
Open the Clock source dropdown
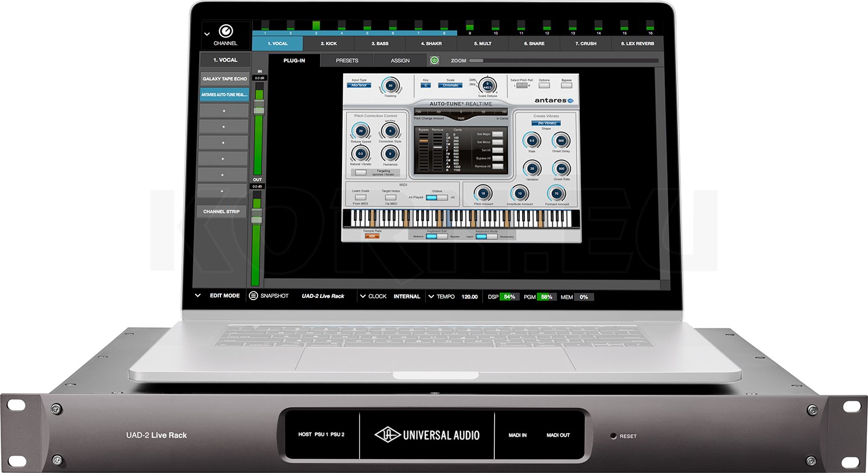[363, 296]
